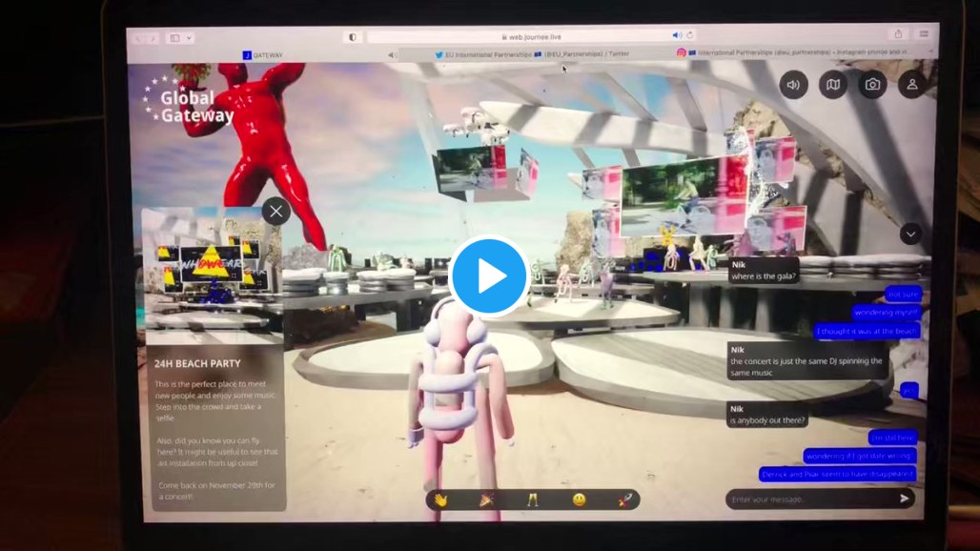Send the rocket emoji reaction
The width and height of the screenshot is (980, 551).
click(x=625, y=500)
